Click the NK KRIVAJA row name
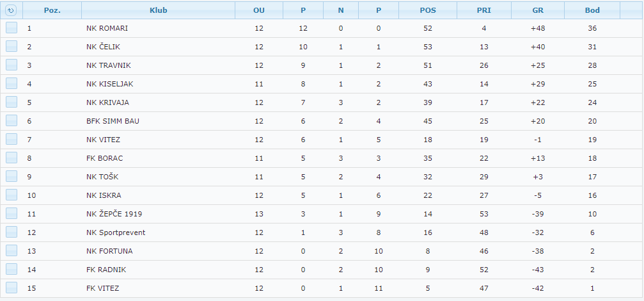The width and height of the screenshot is (644, 301). (108, 102)
